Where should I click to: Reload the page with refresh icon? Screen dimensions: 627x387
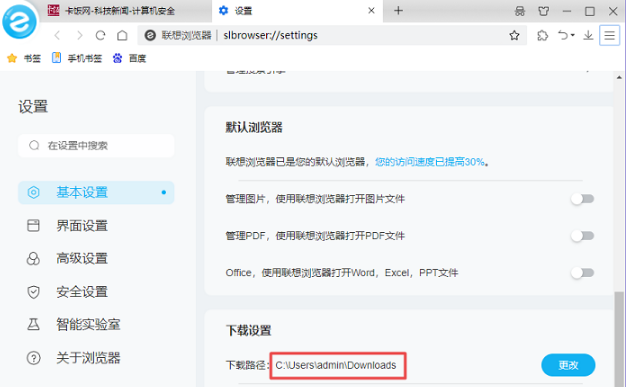[x=100, y=36]
